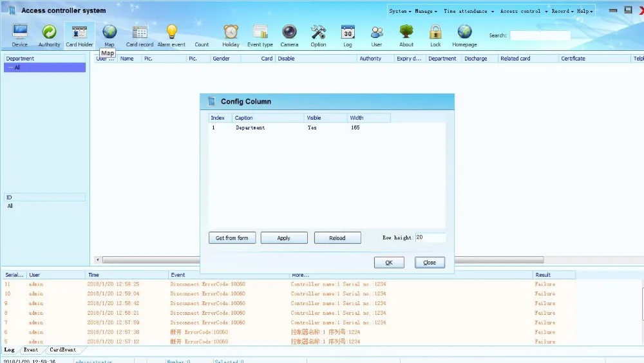
Task: Click the Authority column header in grid
Action: [375, 59]
